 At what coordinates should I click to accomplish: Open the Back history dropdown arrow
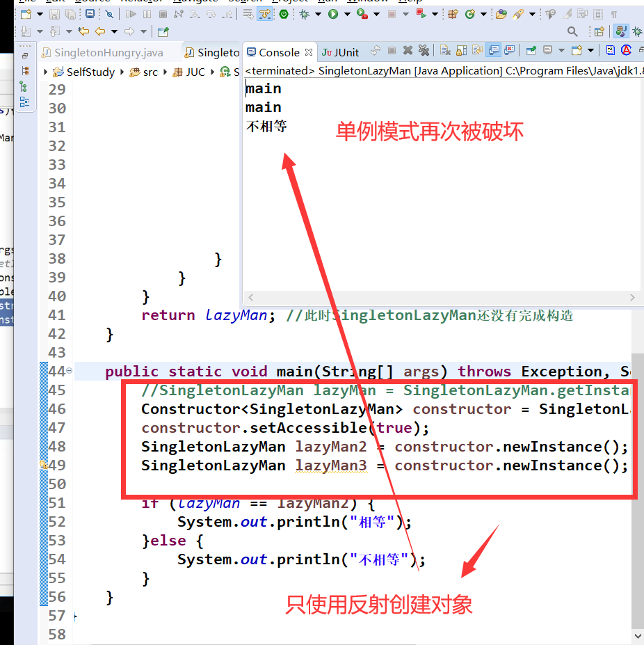[114, 31]
